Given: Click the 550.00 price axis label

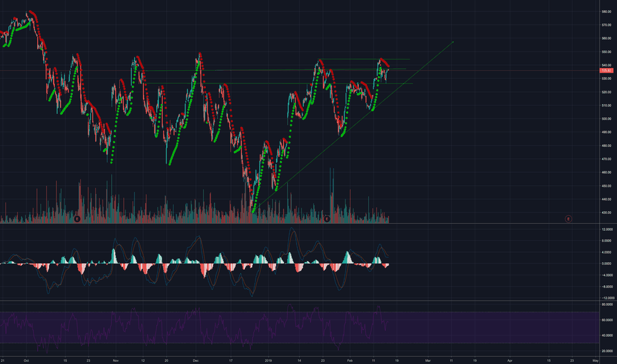Looking at the screenshot, I should pyautogui.click(x=606, y=52).
